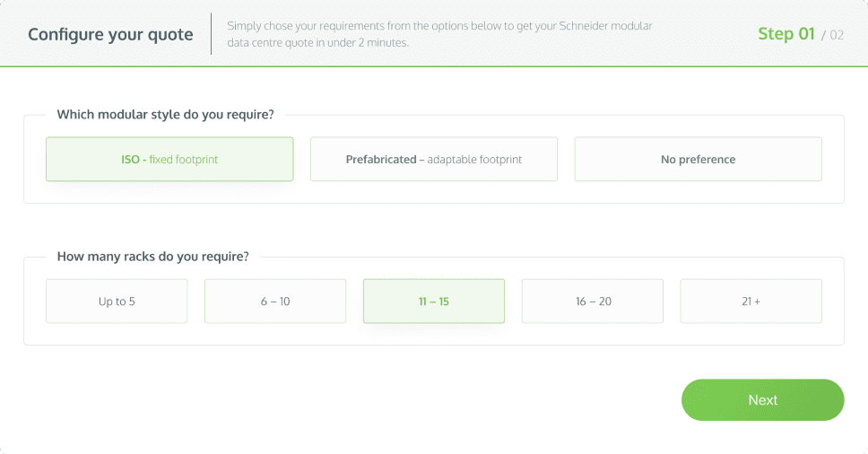Click the bold ISO text
This screenshot has height=454, width=868.
click(x=130, y=160)
